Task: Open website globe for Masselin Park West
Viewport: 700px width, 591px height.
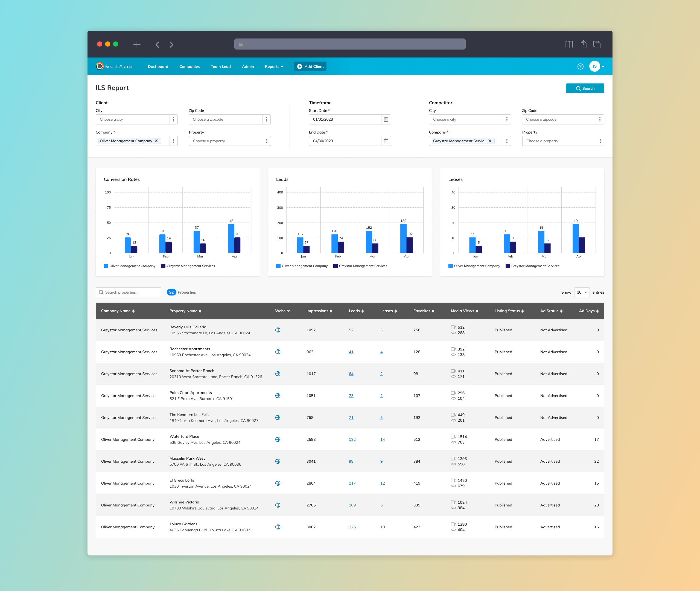Action: (x=278, y=461)
